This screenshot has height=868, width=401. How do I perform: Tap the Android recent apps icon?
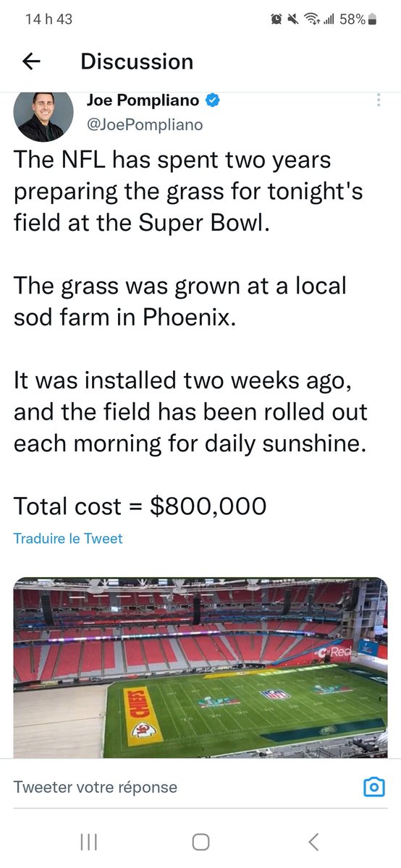click(89, 841)
